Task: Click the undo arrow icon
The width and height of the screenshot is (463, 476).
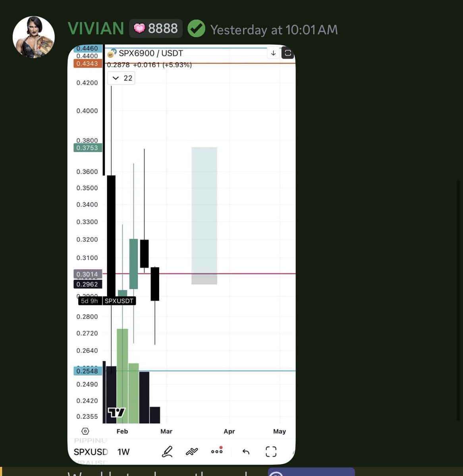Action: coord(246,451)
